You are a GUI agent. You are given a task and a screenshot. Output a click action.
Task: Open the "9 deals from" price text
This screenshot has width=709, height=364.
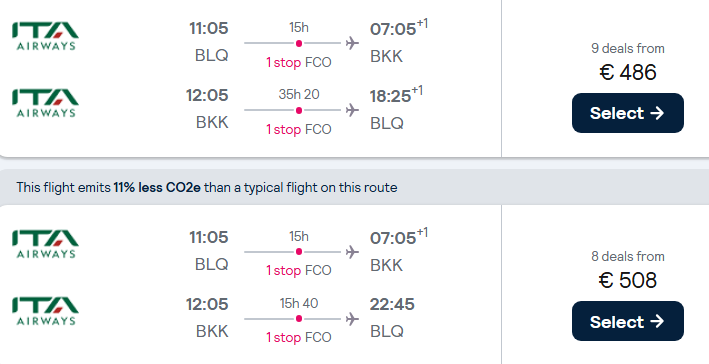click(628, 48)
